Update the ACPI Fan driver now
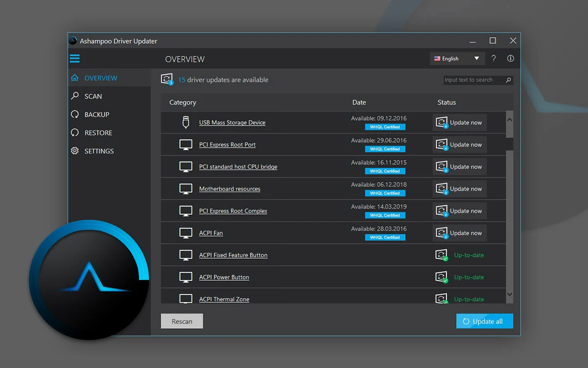The width and height of the screenshot is (588, 368). click(460, 233)
